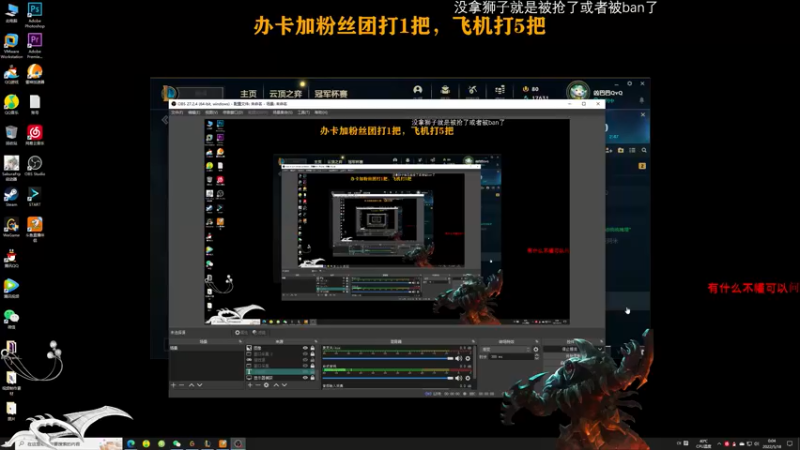Toggle visibility of 游戏源 source
The image size is (800, 450).
(305, 360)
